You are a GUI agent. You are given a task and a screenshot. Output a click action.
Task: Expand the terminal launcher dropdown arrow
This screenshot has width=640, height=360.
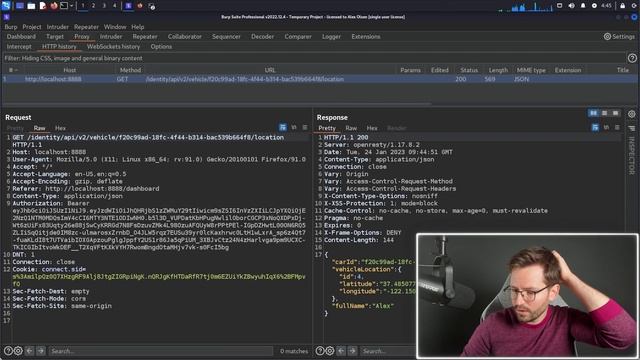click(x=71, y=6)
